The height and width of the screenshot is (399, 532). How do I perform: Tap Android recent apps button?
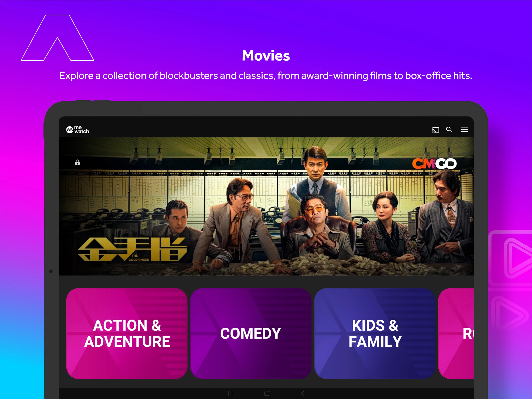(x=230, y=393)
